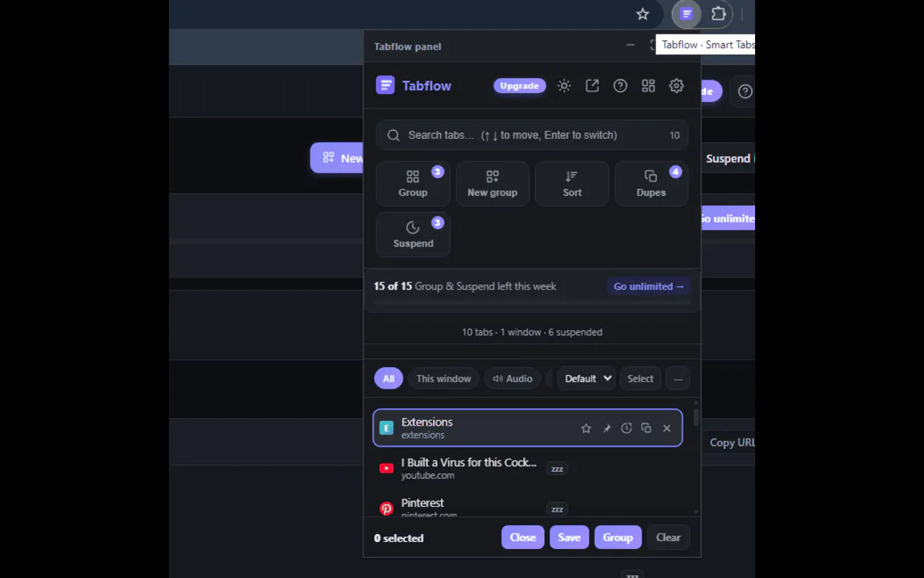Clear the current selection
Screen dimensions: 924x578
click(668, 538)
